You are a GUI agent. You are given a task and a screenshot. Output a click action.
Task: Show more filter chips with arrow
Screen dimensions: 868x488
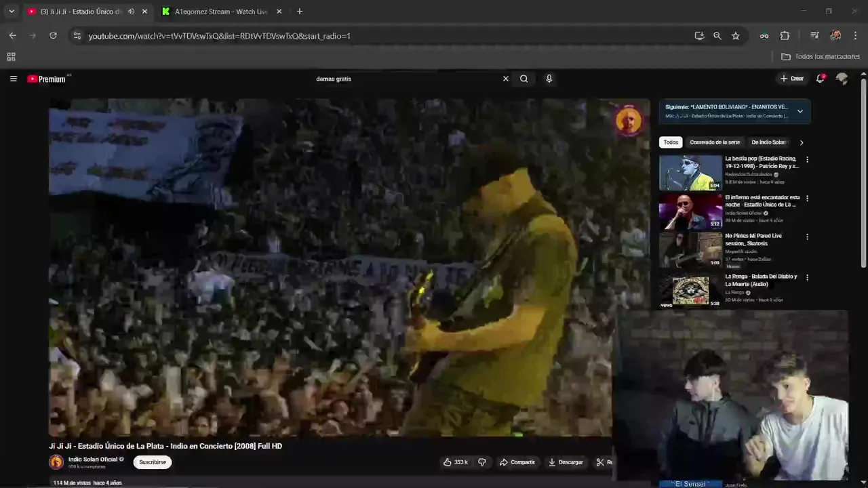pos(802,142)
